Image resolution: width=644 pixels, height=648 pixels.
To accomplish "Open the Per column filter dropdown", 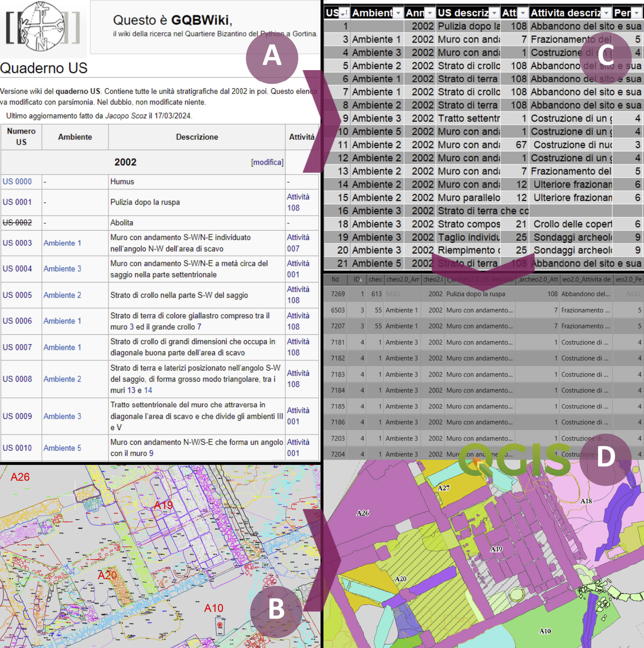I will 637,13.
